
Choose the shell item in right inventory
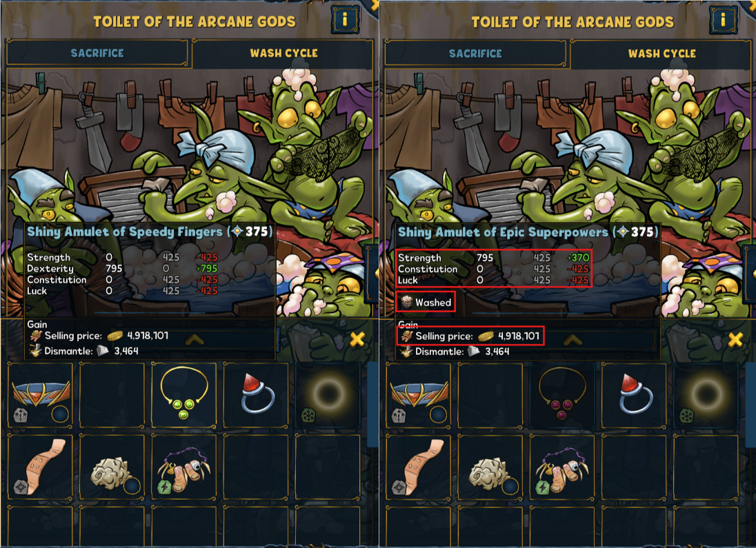[x=490, y=467]
